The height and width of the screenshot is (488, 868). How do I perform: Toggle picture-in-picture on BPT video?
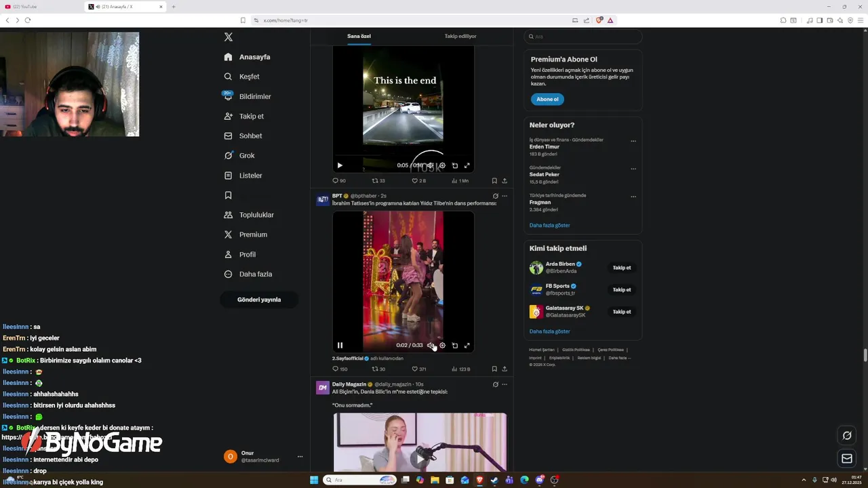tap(454, 346)
